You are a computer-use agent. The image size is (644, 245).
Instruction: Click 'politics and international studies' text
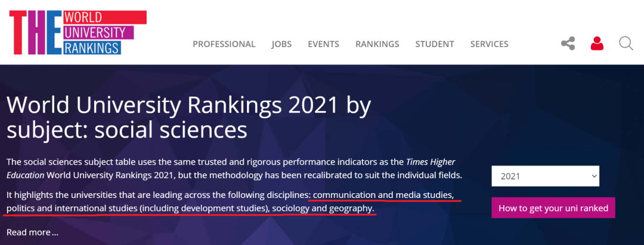pyautogui.click(x=72, y=209)
